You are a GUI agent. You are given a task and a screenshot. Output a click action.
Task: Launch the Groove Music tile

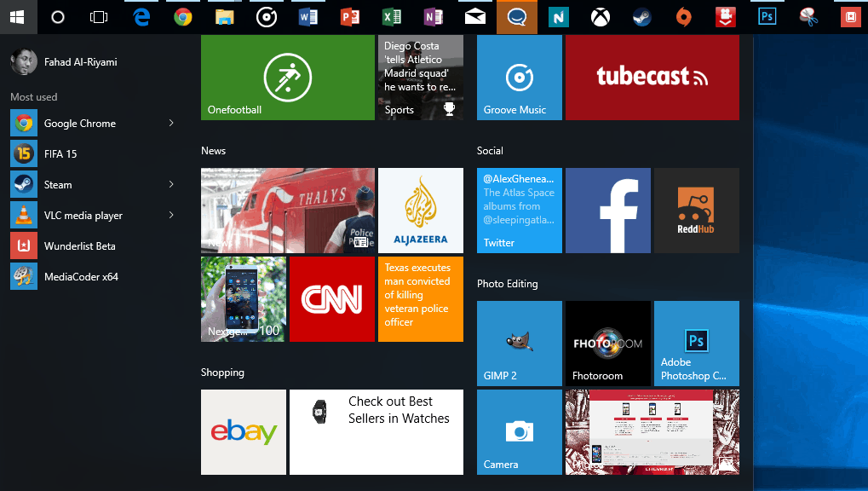pos(520,77)
